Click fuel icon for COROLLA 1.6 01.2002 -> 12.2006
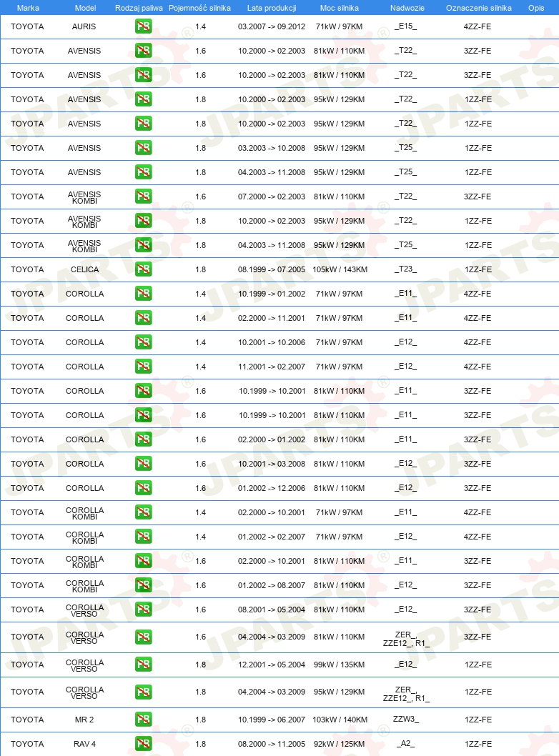 143,488
